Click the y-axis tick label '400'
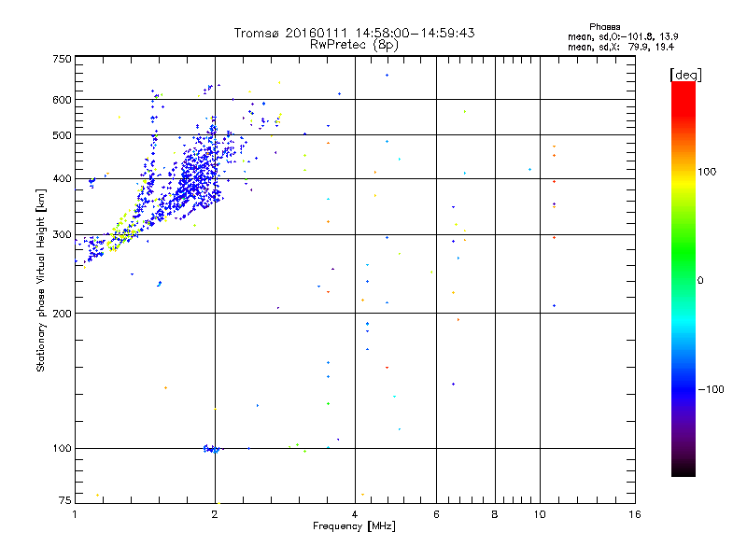This screenshot has width=747, height=560. (x=62, y=178)
